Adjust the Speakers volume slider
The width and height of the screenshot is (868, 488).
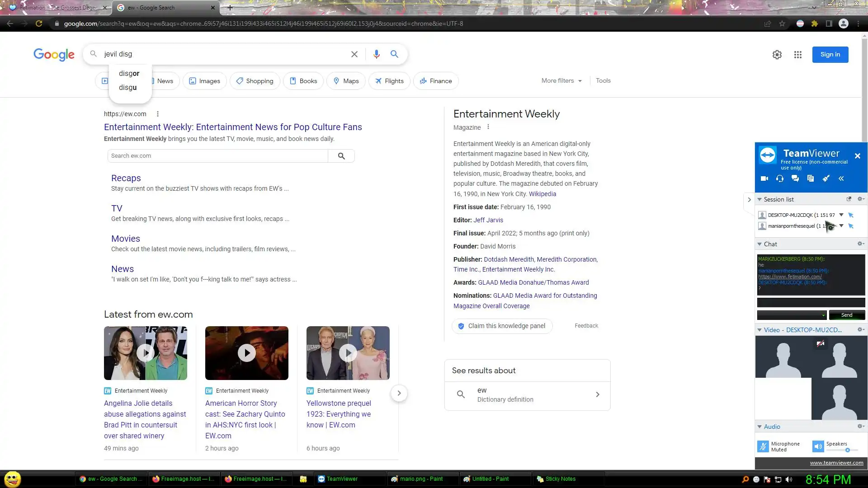(x=847, y=450)
